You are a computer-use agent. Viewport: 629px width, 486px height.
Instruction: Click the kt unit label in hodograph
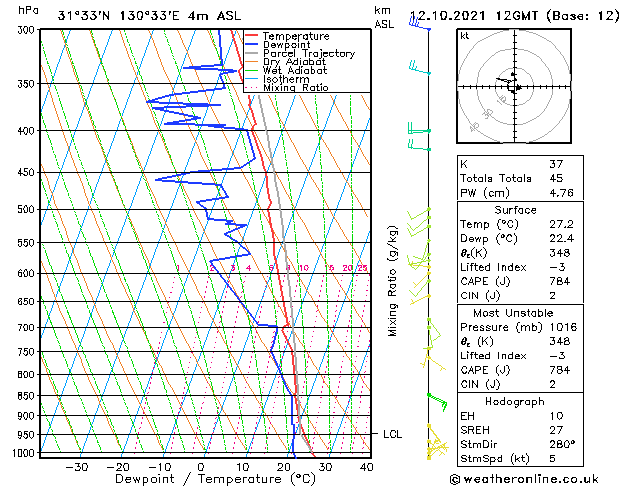coord(465,36)
